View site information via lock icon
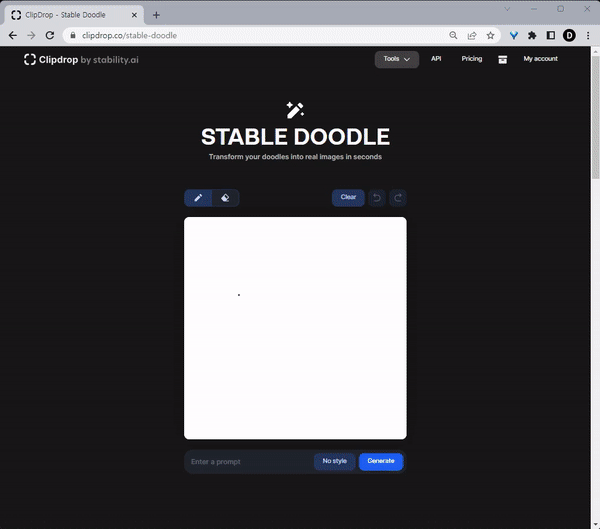 (73, 36)
